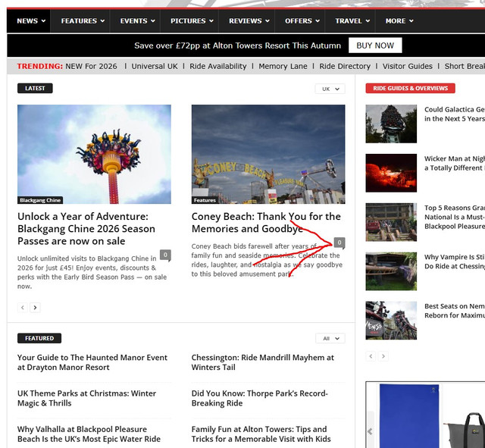This screenshot has width=485, height=448.
Task: Open trending link Ride Availability
Action: 218,66
